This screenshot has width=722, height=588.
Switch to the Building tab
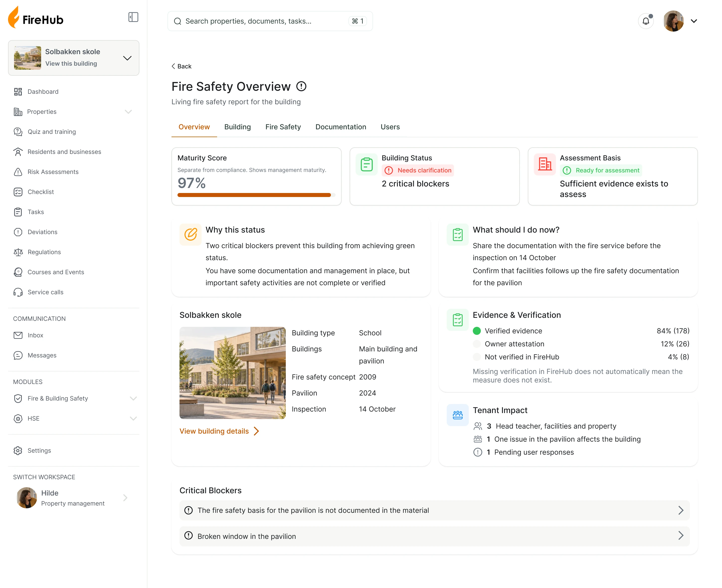tap(237, 127)
